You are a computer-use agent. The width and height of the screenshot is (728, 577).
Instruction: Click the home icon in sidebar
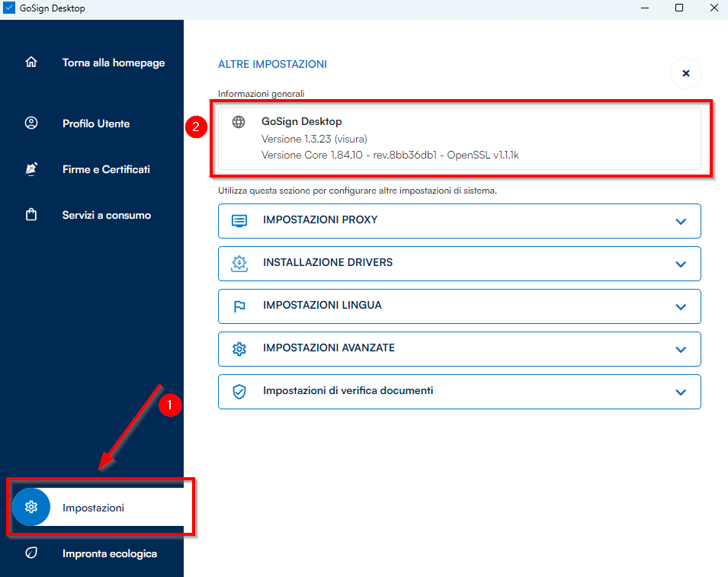[31, 63]
